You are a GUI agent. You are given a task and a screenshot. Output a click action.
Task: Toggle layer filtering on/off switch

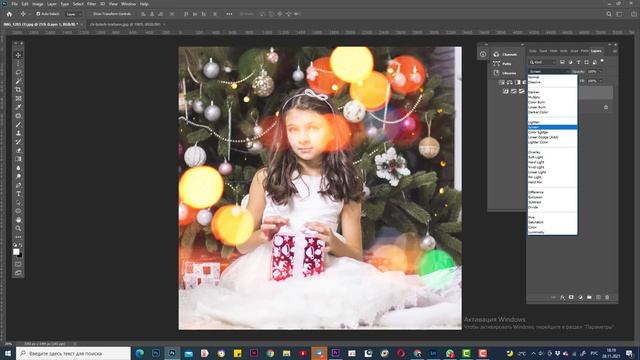point(602,61)
